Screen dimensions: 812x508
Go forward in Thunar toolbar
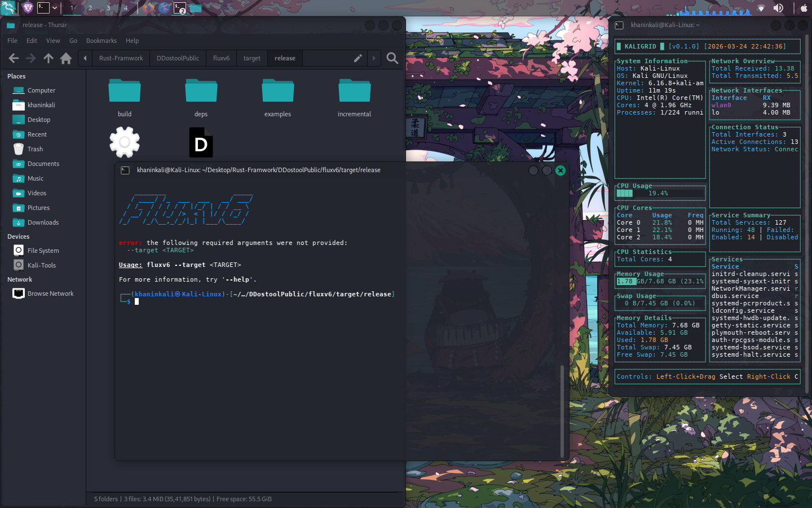pyautogui.click(x=31, y=58)
